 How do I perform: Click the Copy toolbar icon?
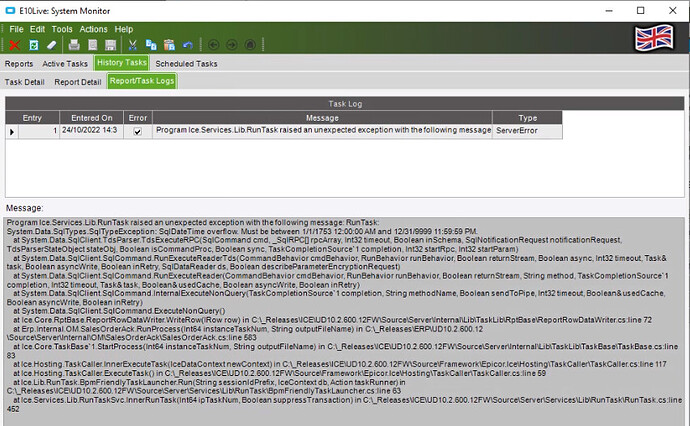click(x=151, y=45)
